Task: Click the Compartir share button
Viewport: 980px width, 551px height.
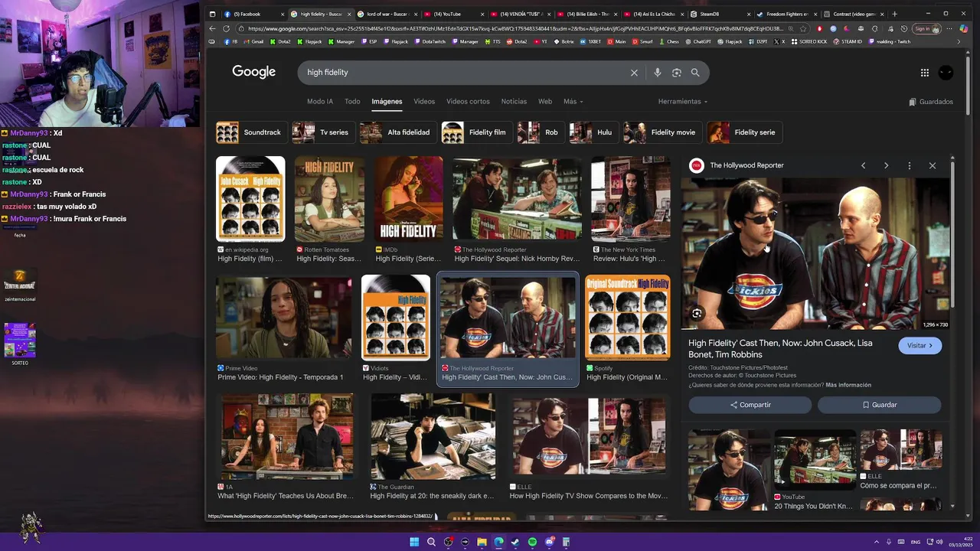Action: pyautogui.click(x=750, y=405)
